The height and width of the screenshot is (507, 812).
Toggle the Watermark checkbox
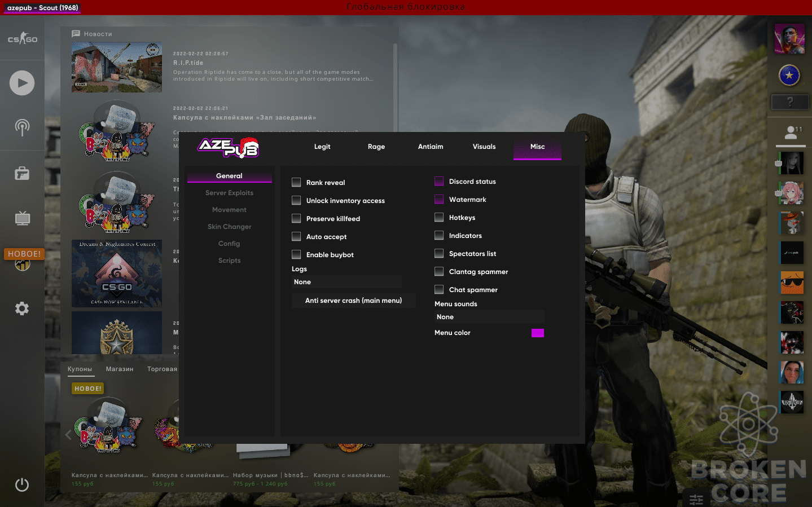click(x=439, y=199)
